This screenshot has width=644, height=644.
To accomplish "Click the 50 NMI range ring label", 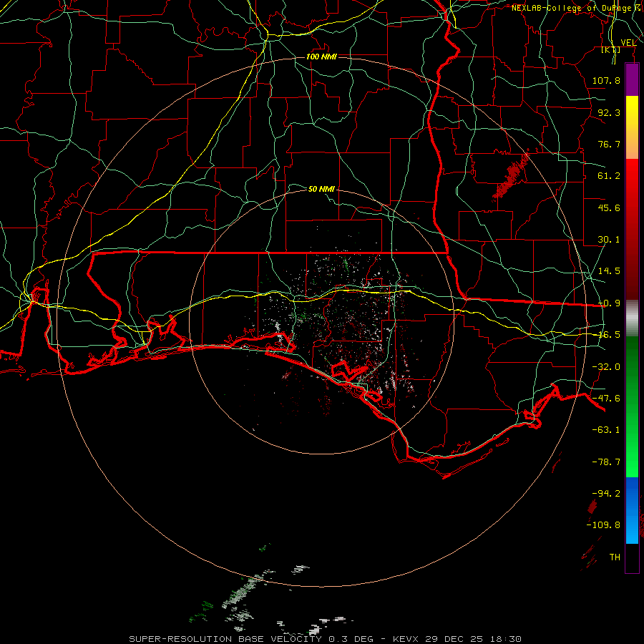I will pyautogui.click(x=321, y=189).
